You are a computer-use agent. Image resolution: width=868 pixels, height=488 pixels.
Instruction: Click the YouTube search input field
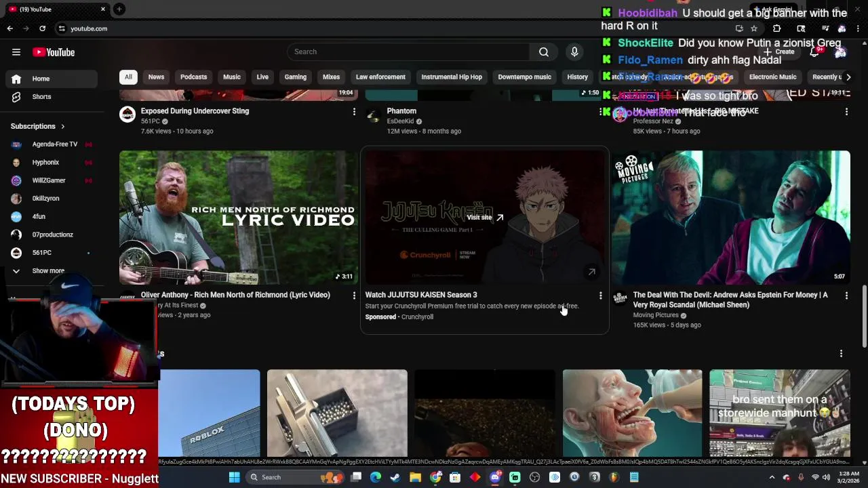point(409,52)
